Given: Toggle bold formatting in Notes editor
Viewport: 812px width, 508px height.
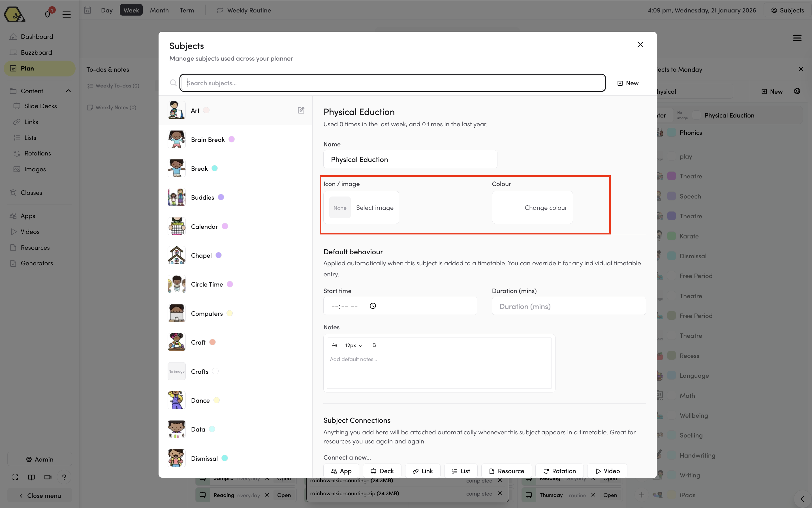Looking at the screenshot, I should [374, 345].
